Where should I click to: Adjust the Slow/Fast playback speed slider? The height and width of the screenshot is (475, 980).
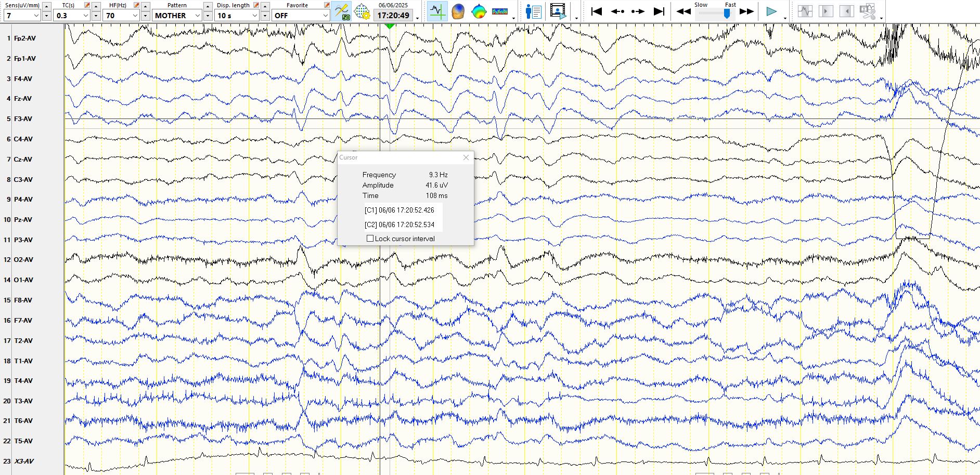coord(727,14)
